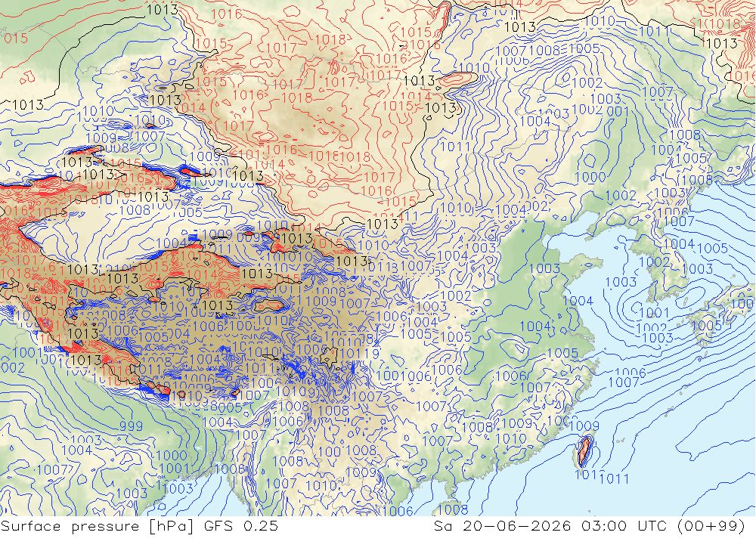Select the truncated red "015" label at the map edge
The width and height of the screenshot is (756, 554).
click(15, 38)
